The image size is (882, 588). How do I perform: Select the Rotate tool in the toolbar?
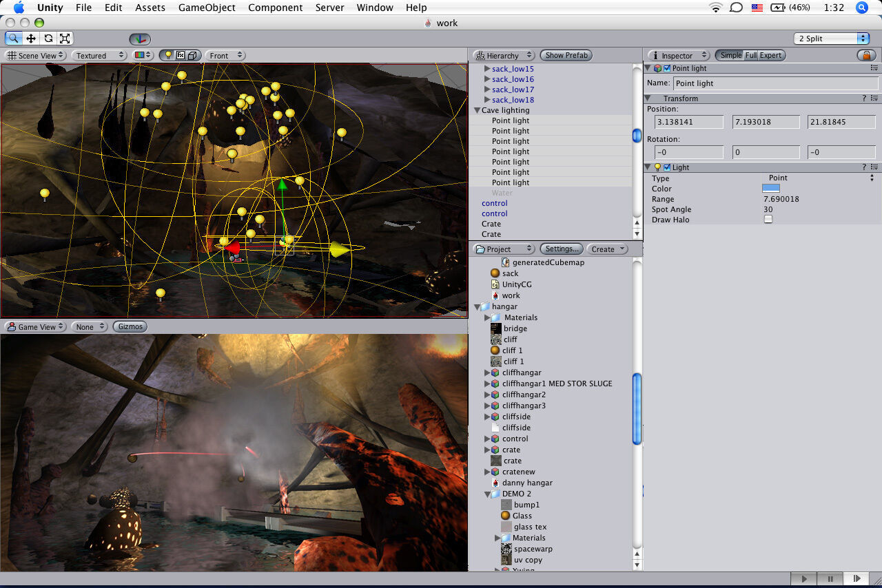[x=48, y=39]
